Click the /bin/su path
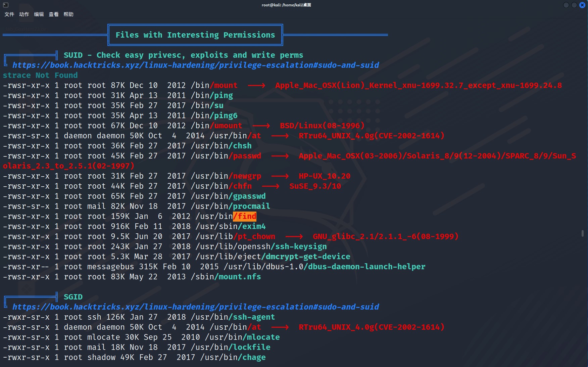This screenshot has width=588, height=367. (x=207, y=105)
